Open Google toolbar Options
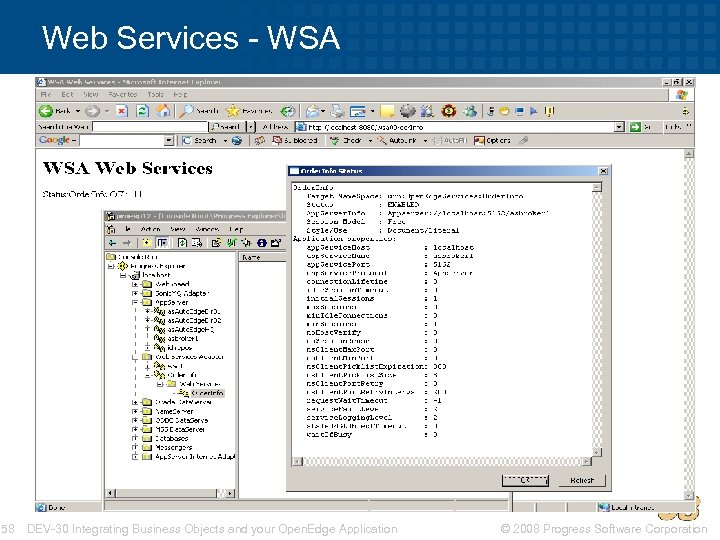Viewport: 720px width, 540px height. [x=492, y=141]
